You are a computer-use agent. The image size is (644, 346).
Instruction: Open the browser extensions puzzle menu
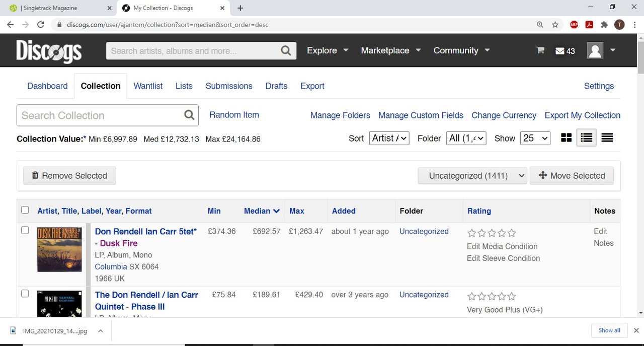point(604,25)
